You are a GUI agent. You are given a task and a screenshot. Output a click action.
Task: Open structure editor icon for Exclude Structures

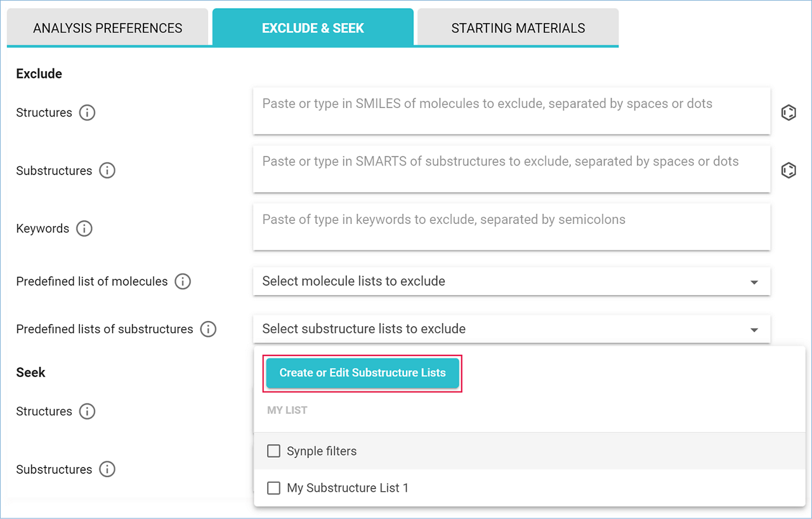(789, 113)
